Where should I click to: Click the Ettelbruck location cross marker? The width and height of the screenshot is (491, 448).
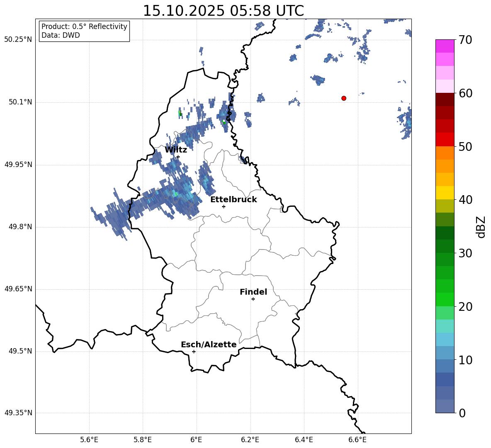[224, 206]
